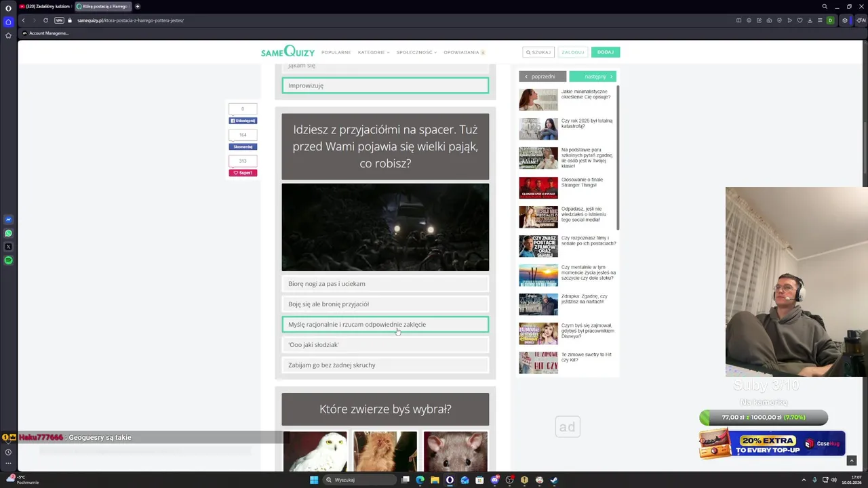Open the Opera main menu logo
The image size is (868, 488).
8,8
